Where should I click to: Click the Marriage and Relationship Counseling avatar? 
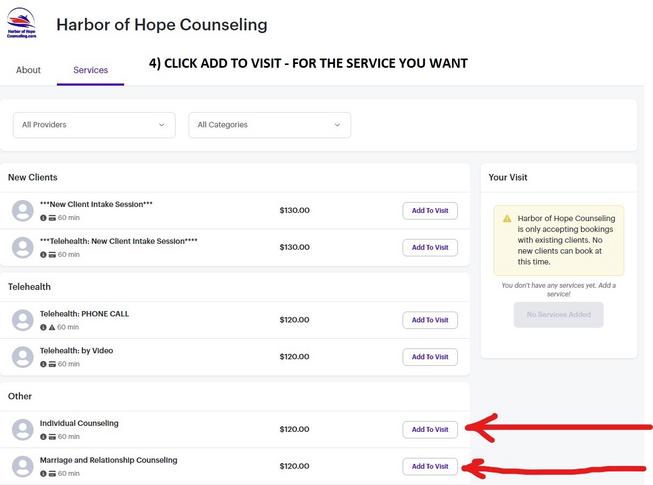point(22,466)
